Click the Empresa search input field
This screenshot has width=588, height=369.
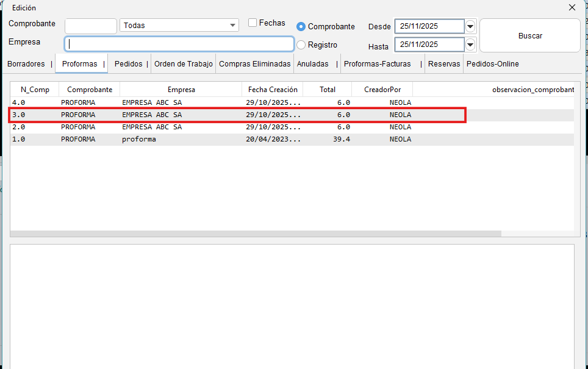(179, 44)
